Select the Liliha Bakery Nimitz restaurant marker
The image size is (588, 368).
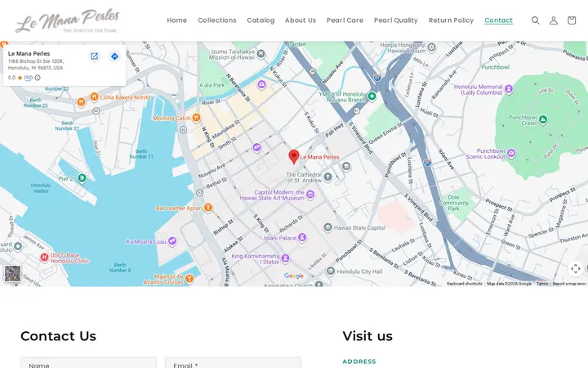pyautogui.click(x=95, y=96)
